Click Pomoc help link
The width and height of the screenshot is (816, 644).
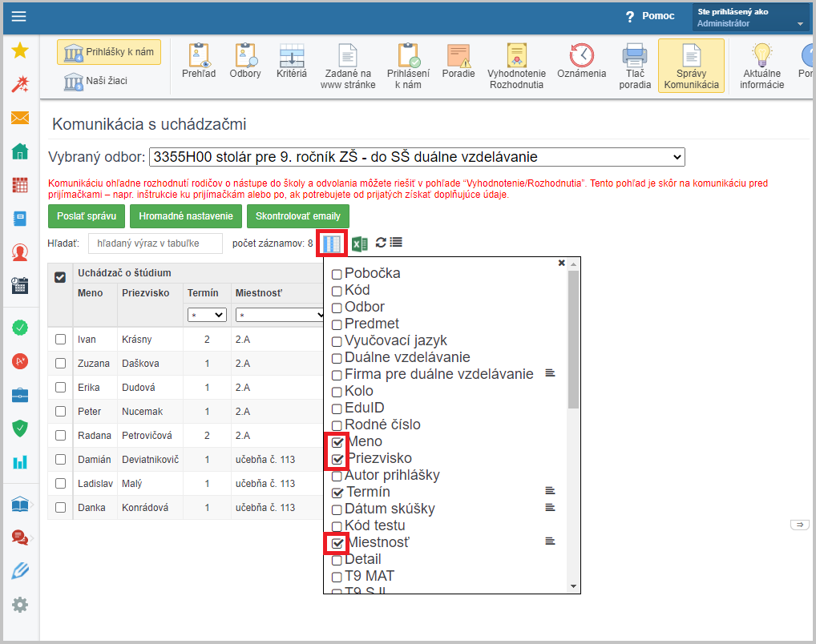coord(651,16)
